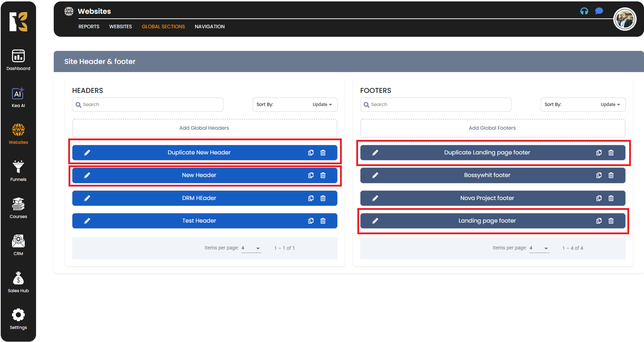Copy the Nova Project footer
Viewport: 644px width, 342px height.
point(599,198)
